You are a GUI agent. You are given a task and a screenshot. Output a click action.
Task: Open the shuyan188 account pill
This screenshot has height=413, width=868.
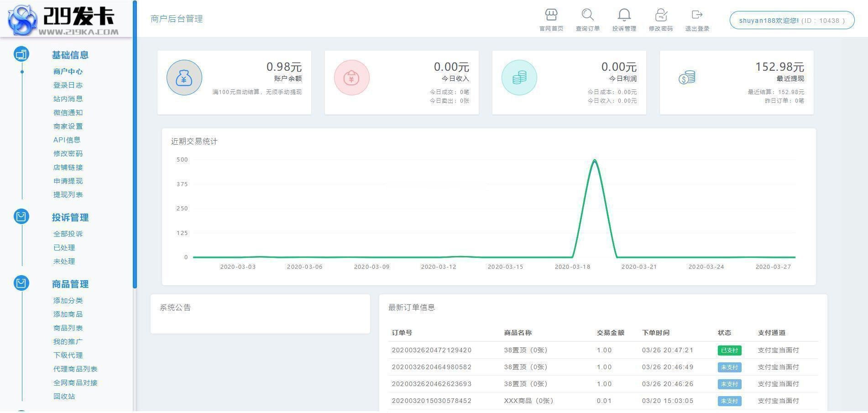792,20
